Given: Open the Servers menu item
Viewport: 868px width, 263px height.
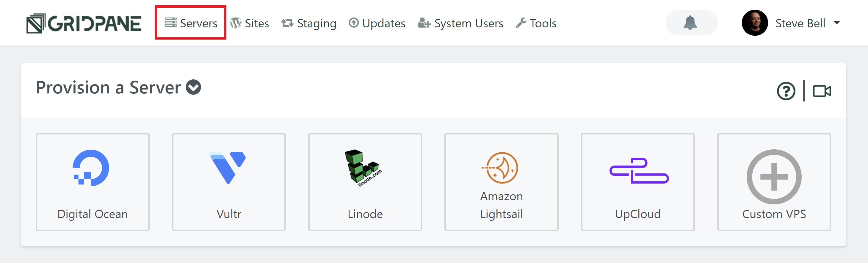Looking at the screenshot, I should [x=191, y=23].
